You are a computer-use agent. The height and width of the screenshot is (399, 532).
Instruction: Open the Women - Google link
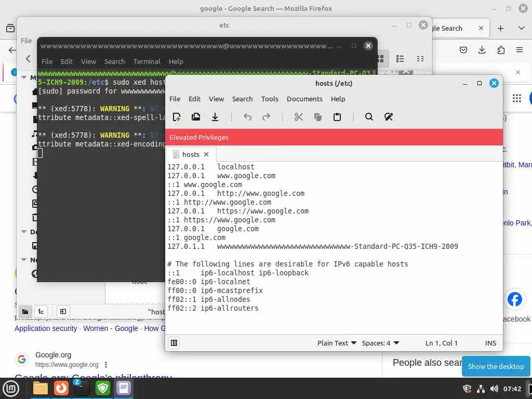pyautogui.click(x=111, y=328)
